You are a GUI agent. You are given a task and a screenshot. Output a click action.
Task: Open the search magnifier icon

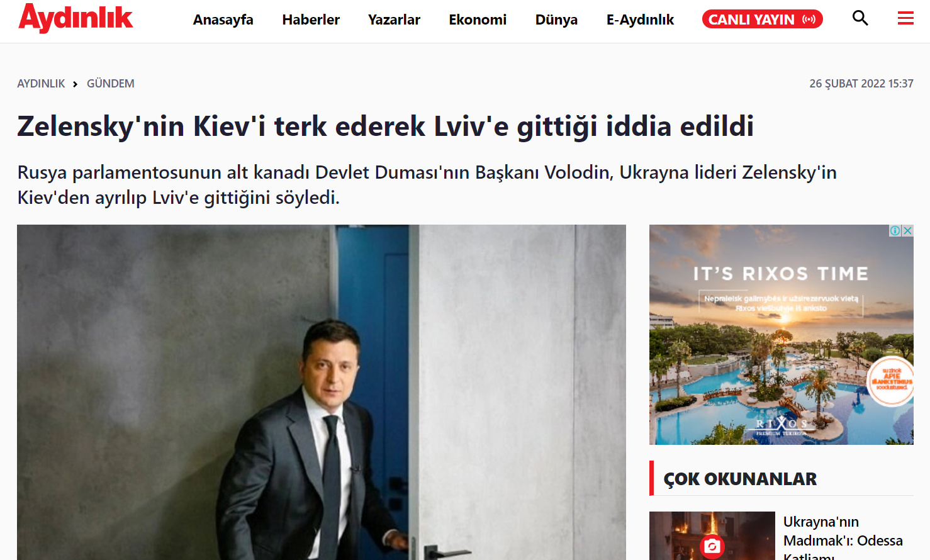(x=860, y=18)
